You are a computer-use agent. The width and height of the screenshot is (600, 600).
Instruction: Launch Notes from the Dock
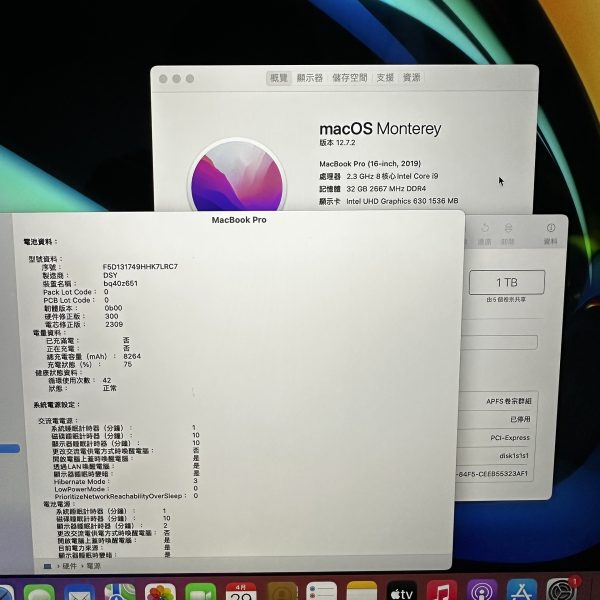(x=362, y=592)
